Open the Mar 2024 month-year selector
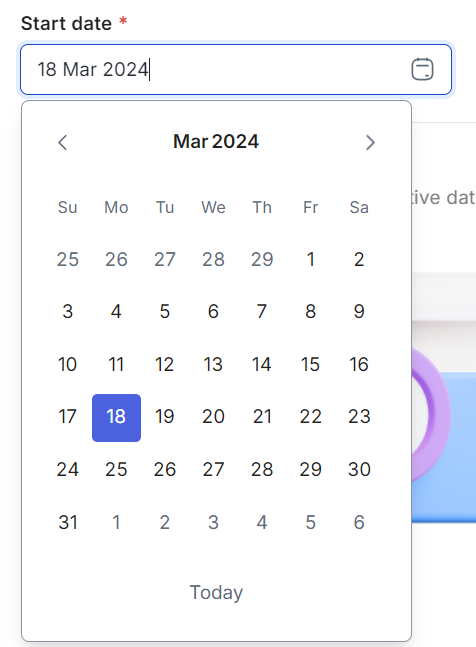Image resolution: width=476 pixels, height=647 pixels. 216,142
